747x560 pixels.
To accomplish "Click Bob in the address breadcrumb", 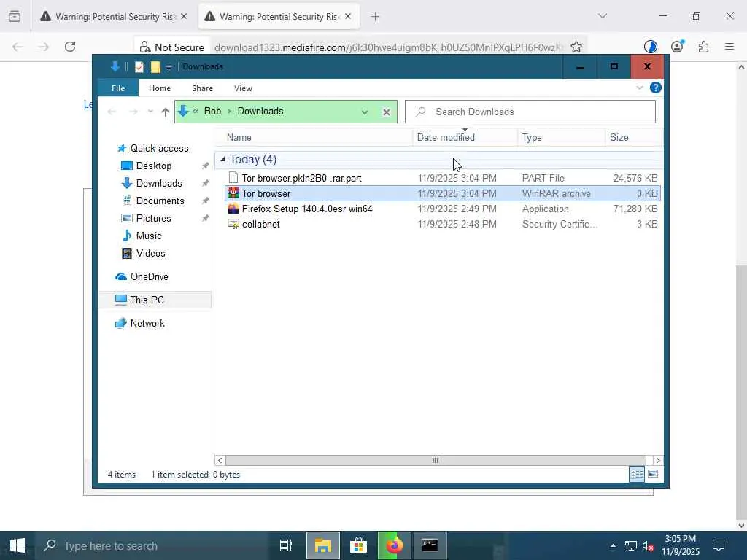I will click(212, 111).
